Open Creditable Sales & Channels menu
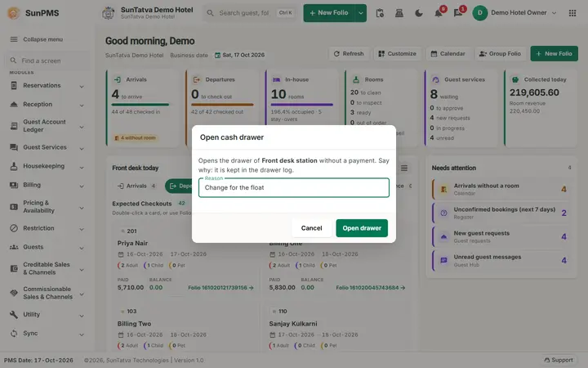This screenshot has height=368, width=588. [47, 268]
